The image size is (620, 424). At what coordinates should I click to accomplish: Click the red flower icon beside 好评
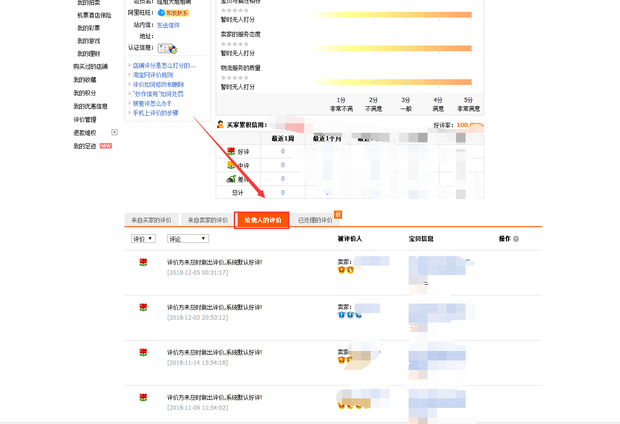click(x=231, y=151)
